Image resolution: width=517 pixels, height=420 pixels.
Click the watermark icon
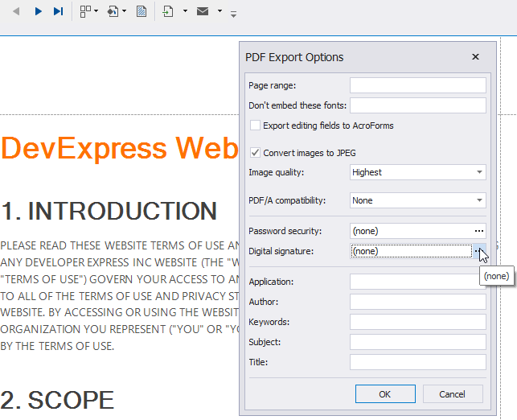coord(142,11)
